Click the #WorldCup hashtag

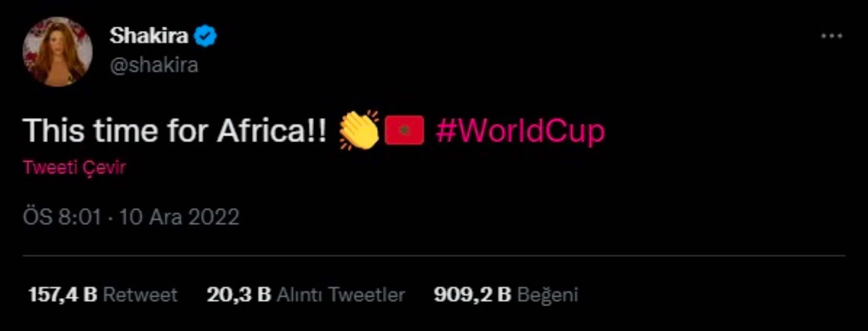[x=520, y=131]
